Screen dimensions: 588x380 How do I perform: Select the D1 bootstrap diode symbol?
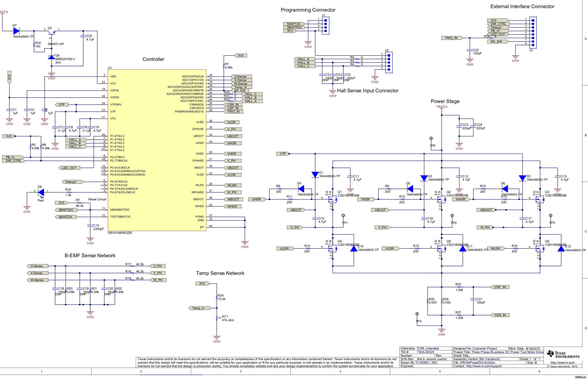click(315, 175)
